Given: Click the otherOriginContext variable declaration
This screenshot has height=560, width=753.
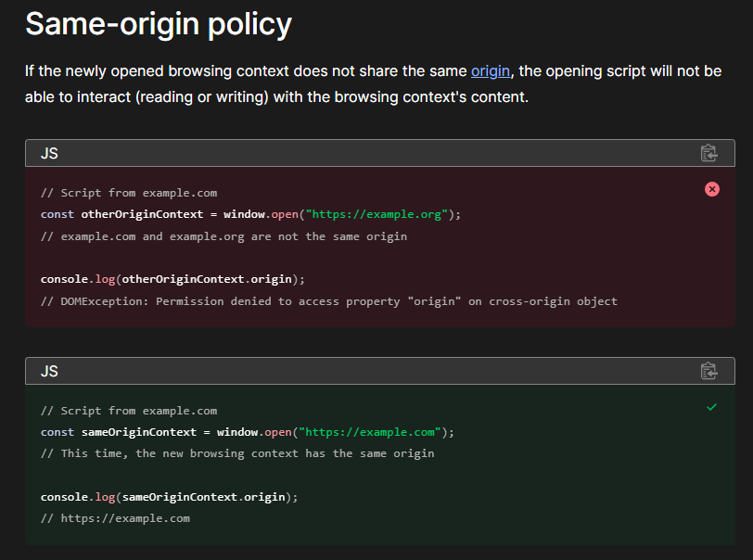Looking at the screenshot, I should pos(142,214).
